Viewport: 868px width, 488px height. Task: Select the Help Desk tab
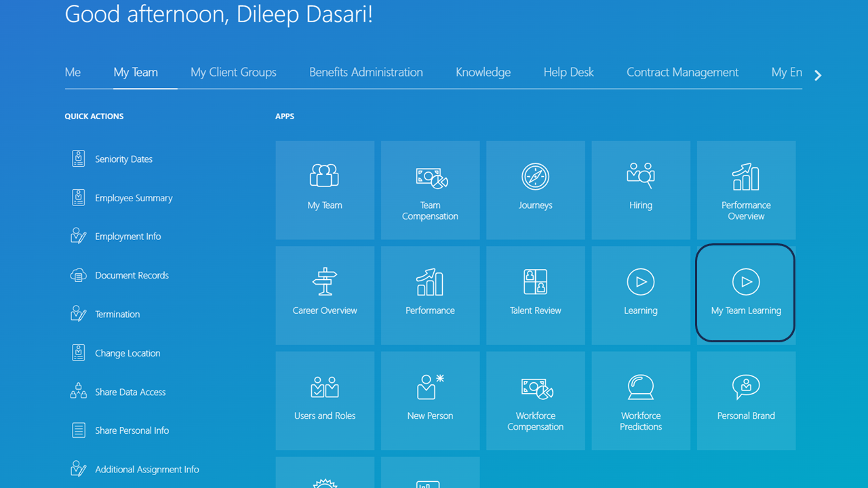pyautogui.click(x=568, y=73)
